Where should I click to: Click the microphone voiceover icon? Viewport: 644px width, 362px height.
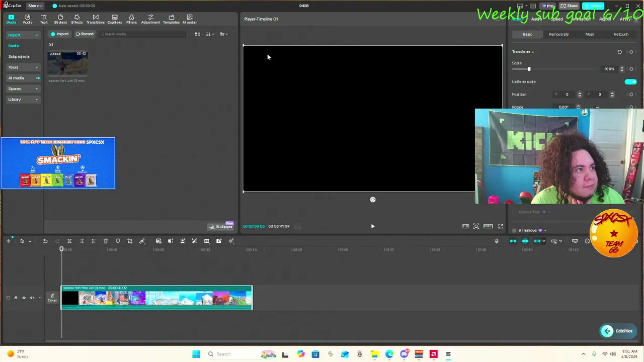tap(497, 241)
